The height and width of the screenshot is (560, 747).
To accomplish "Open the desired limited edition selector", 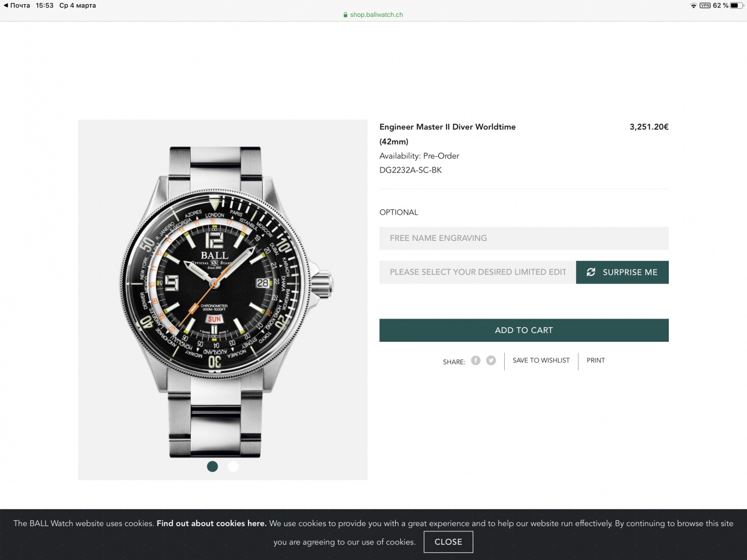I will (x=477, y=272).
